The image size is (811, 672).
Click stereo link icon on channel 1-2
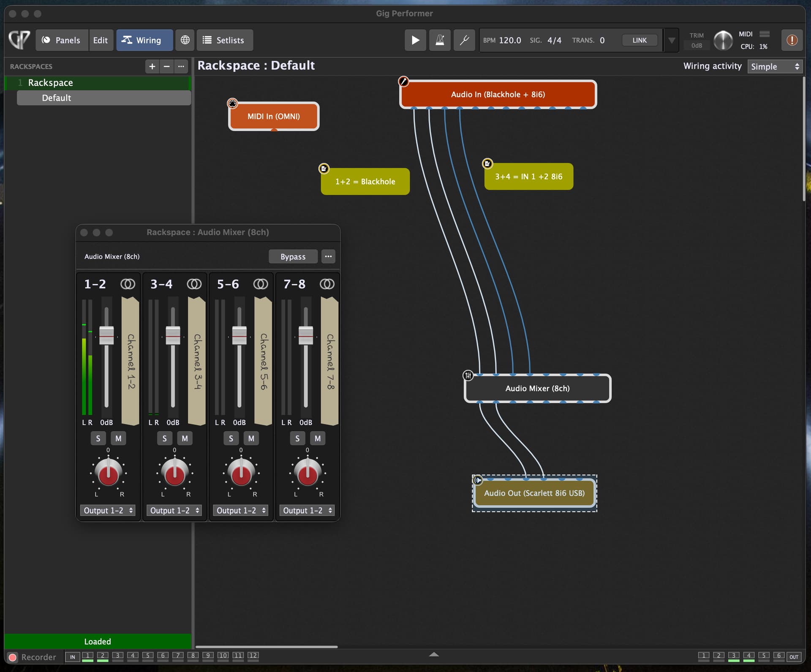(128, 284)
